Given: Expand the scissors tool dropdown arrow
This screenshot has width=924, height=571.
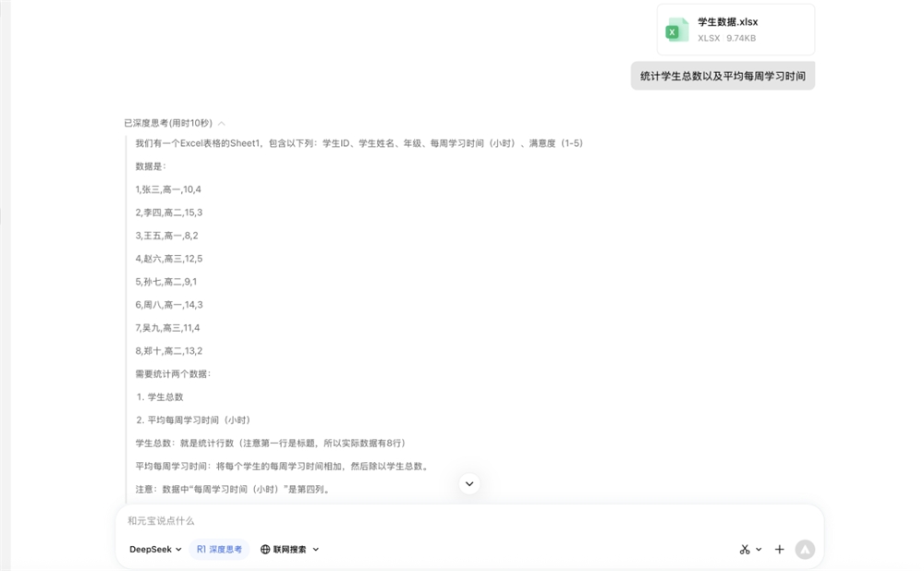Looking at the screenshot, I should pyautogui.click(x=759, y=549).
